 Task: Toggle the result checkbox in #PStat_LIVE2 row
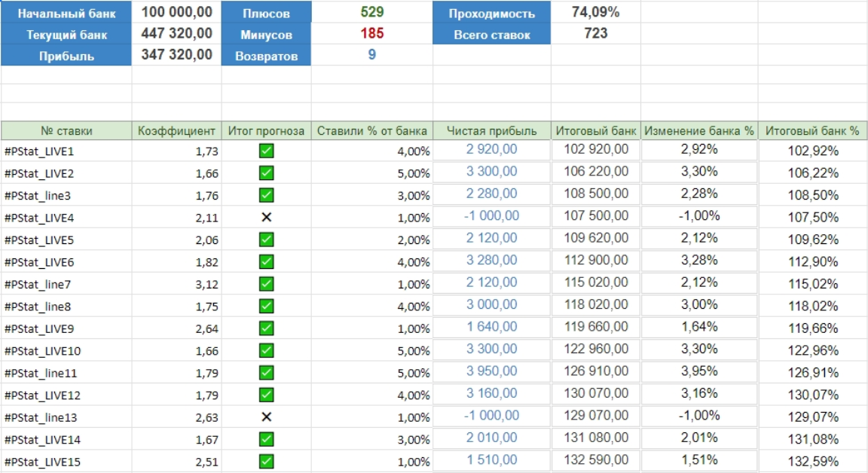coord(266,173)
